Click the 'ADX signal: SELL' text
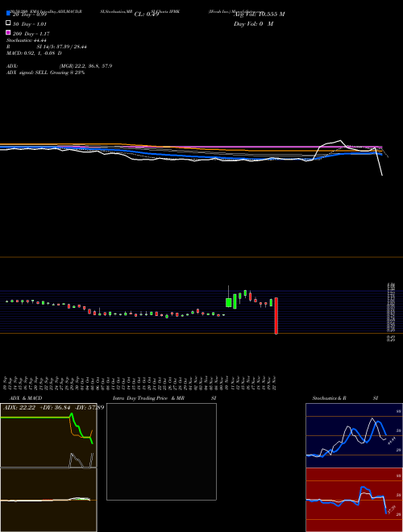 coord(27,73)
